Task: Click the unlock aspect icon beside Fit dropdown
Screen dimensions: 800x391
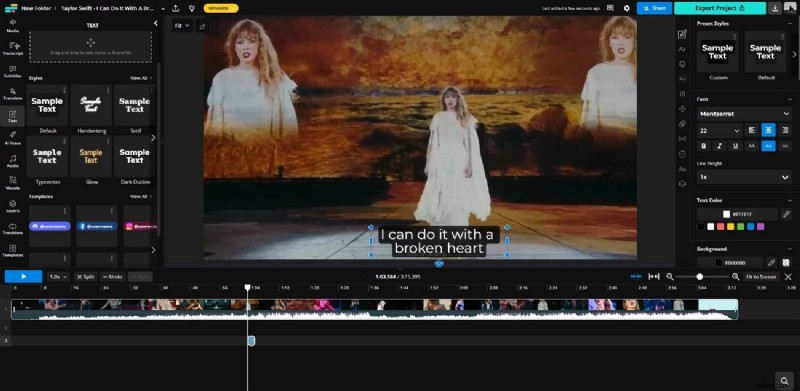Action: pos(203,26)
